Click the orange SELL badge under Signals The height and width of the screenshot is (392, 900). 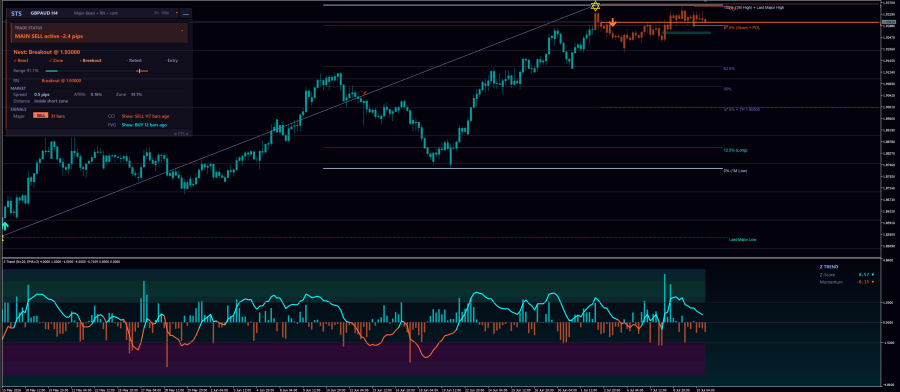40,116
